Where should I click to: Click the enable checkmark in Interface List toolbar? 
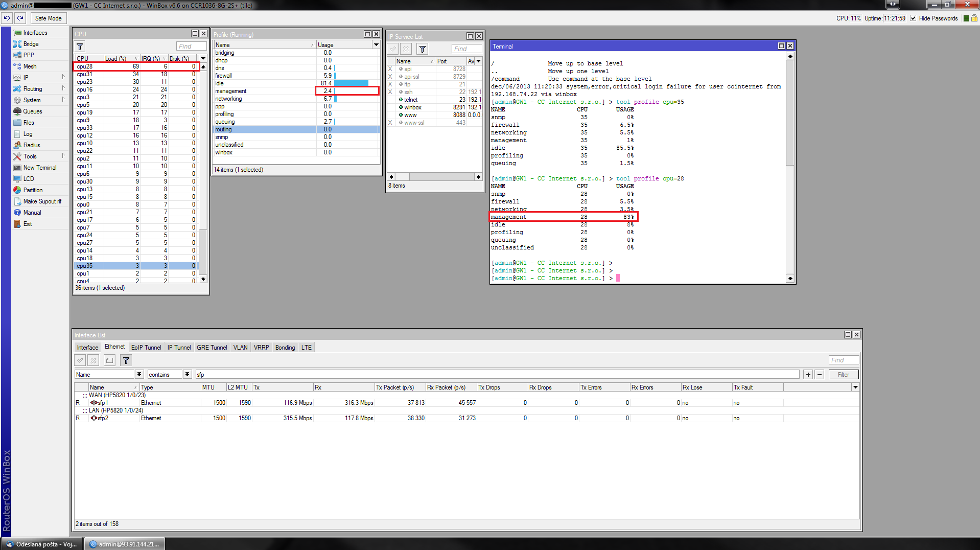pos(80,360)
